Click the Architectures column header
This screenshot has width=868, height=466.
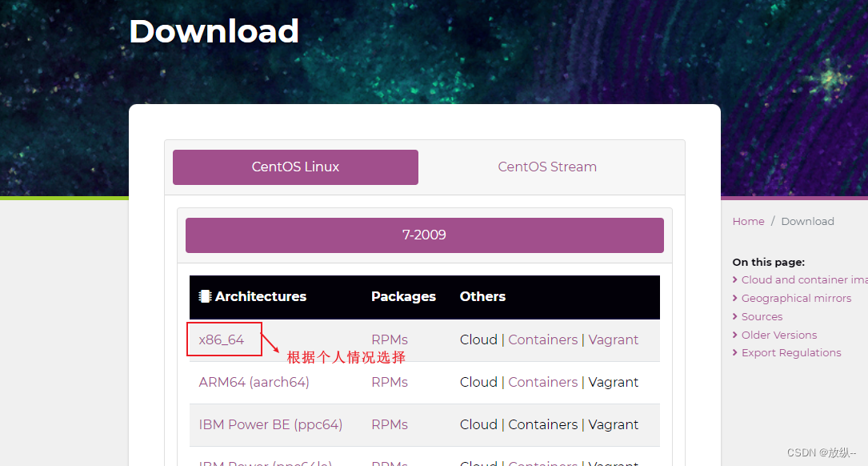tap(261, 296)
